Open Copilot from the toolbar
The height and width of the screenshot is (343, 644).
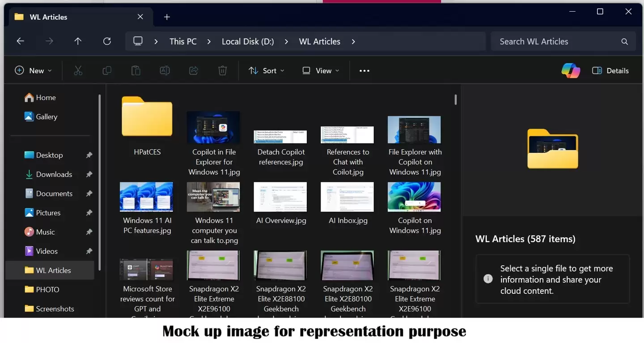pos(571,70)
